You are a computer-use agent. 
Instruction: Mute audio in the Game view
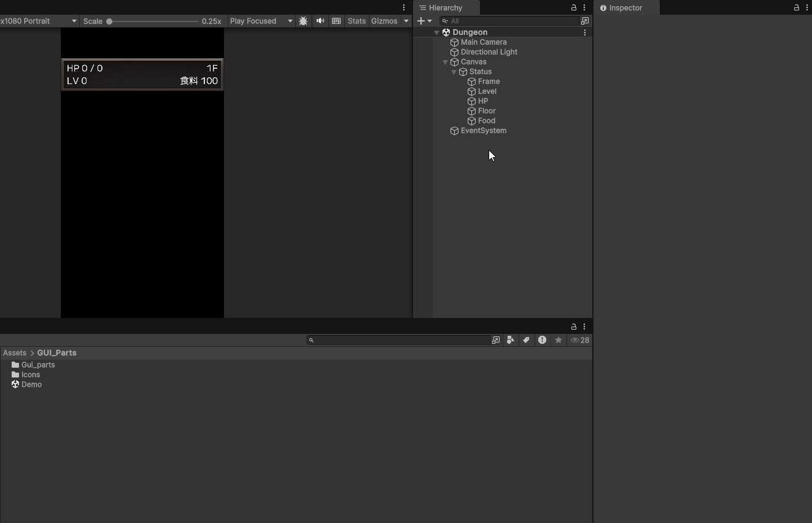320,21
